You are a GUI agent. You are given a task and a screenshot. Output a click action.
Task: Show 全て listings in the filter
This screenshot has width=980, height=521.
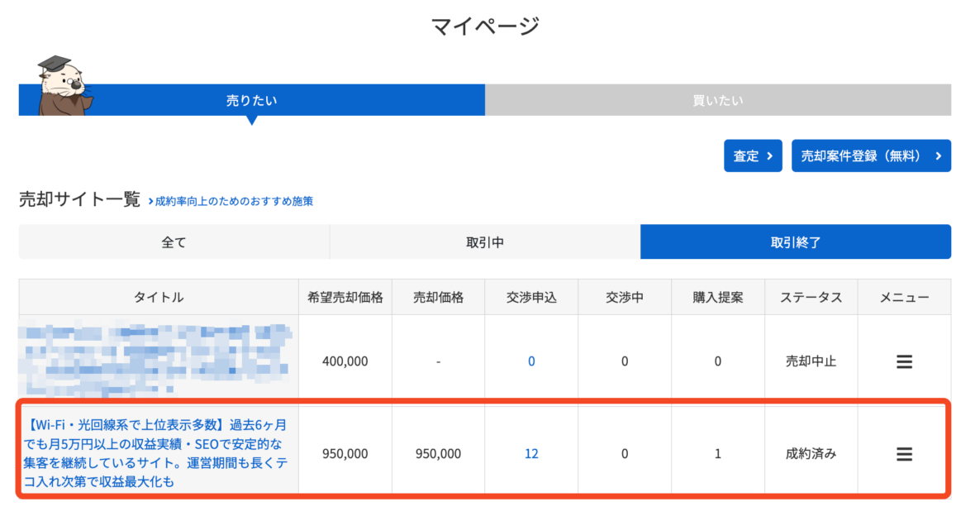click(x=174, y=242)
